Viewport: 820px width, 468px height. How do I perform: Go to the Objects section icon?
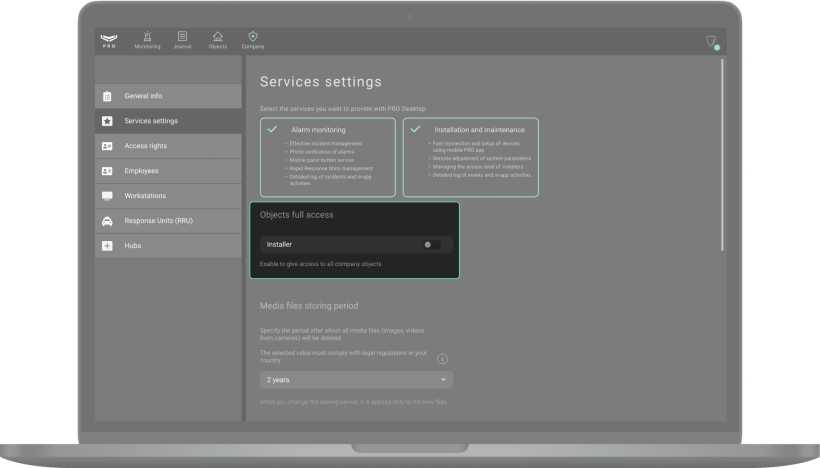[x=217, y=37]
